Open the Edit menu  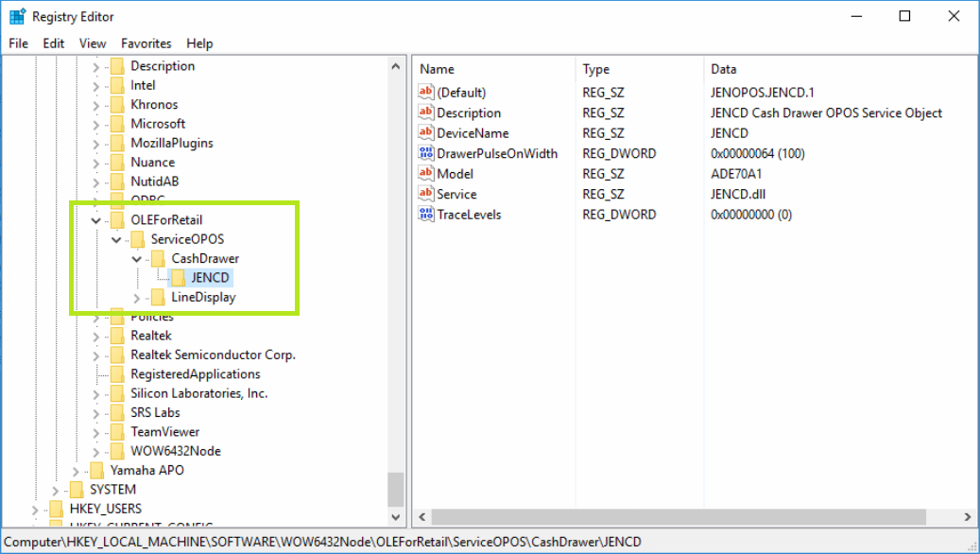pos(54,43)
